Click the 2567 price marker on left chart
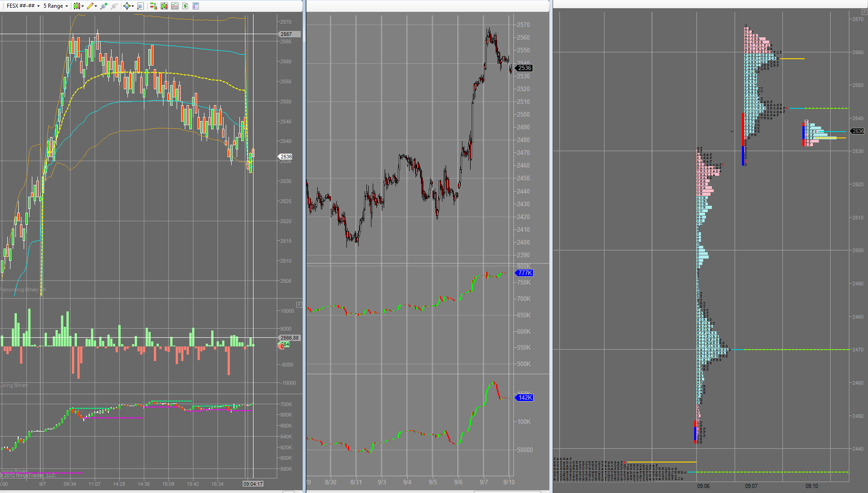Image resolution: width=868 pixels, height=493 pixels. pyautogui.click(x=289, y=34)
